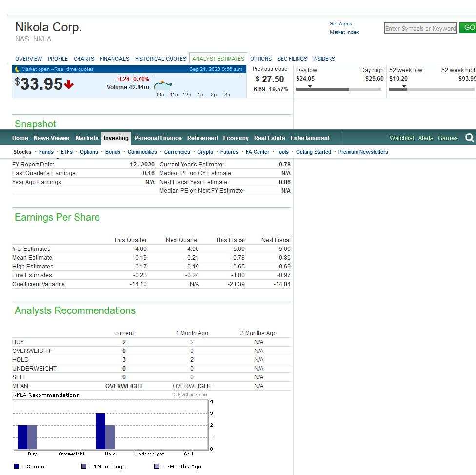Open the Crypto link

[205, 152]
